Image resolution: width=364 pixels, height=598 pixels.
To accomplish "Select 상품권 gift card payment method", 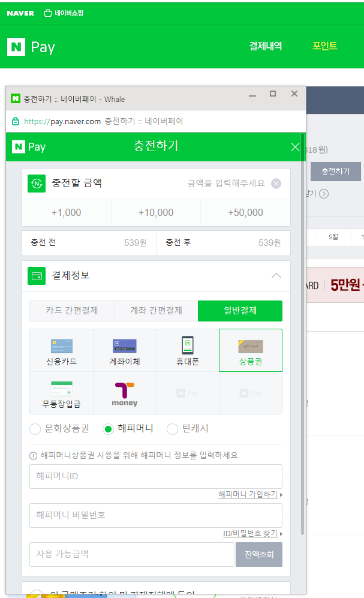I will pyautogui.click(x=251, y=350).
